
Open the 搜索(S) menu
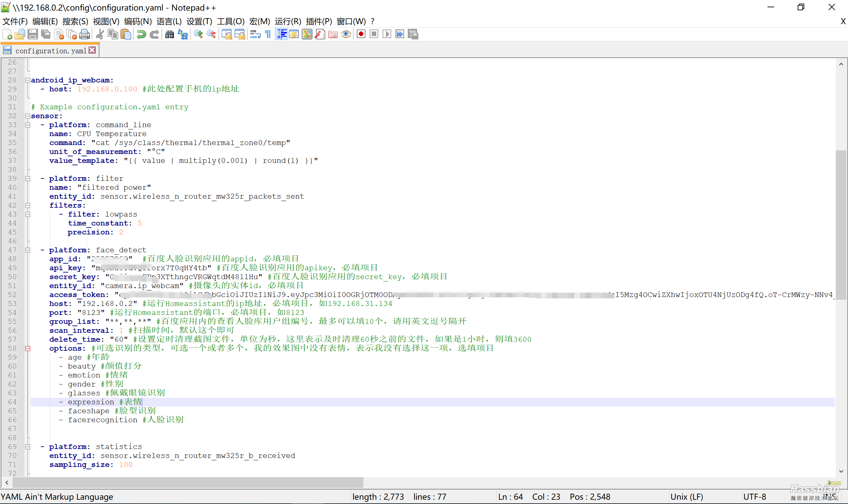[x=76, y=22]
